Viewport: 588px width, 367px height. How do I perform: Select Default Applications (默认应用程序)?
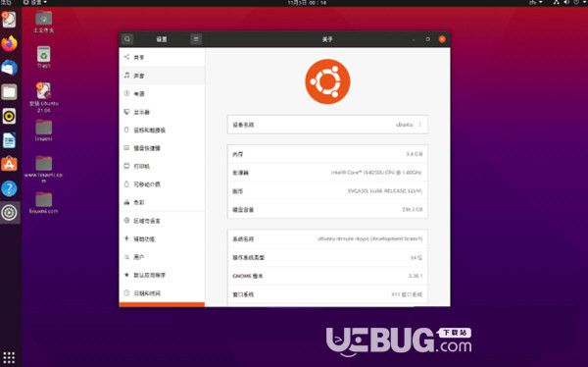162,275
